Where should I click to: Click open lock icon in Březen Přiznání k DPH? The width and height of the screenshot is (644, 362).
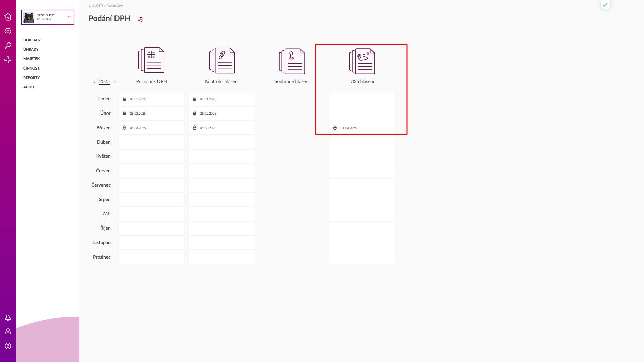124,128
